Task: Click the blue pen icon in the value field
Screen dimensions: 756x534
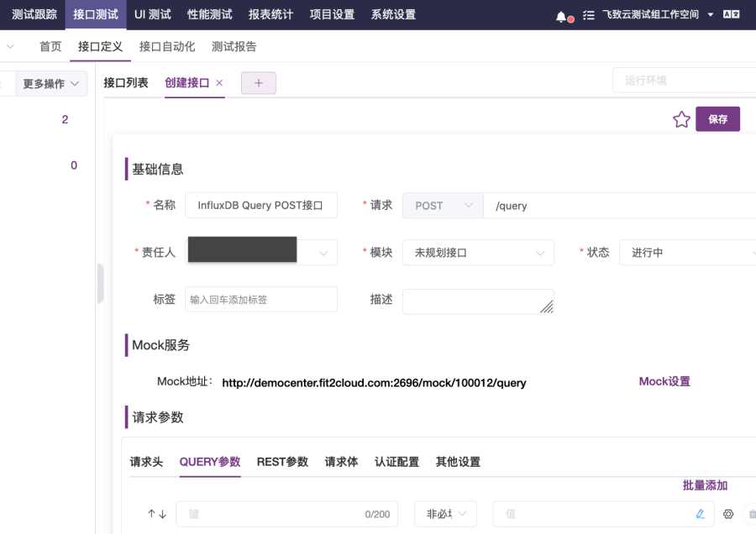Action: (x=701, y=513)
